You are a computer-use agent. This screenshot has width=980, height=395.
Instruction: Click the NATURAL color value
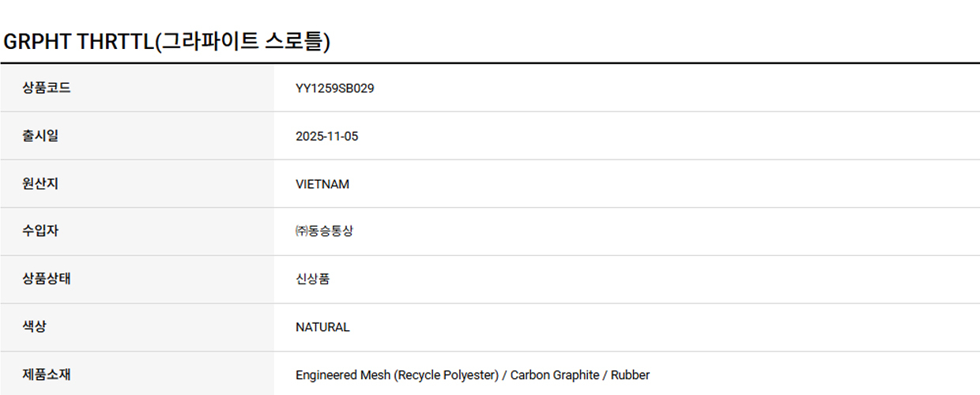(322, 327)
